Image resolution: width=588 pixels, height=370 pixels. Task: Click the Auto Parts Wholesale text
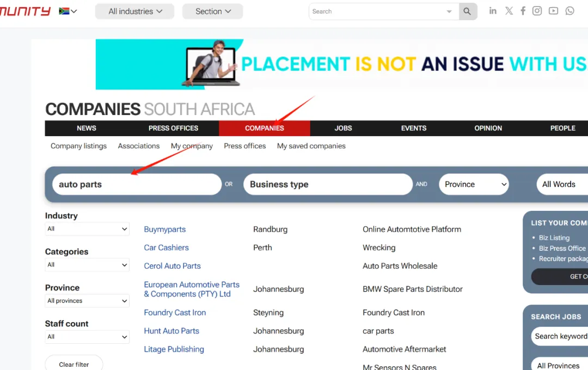click(x=400, y=266)
